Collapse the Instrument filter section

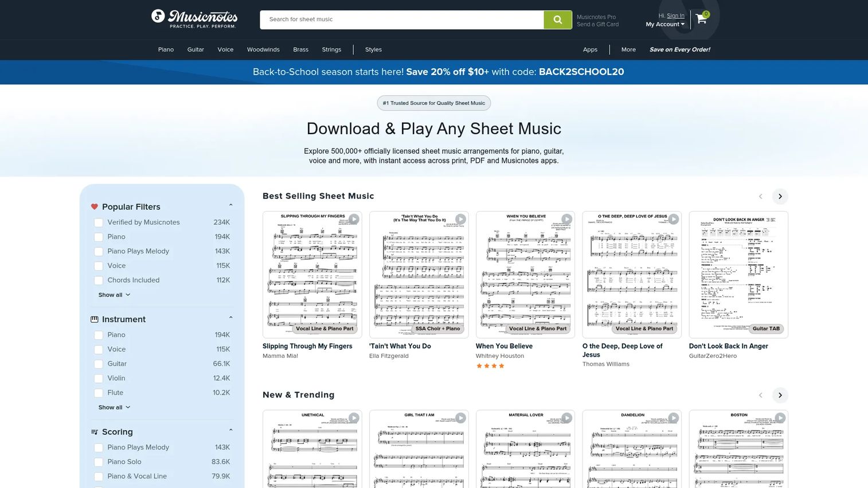(x=230, y=318)
